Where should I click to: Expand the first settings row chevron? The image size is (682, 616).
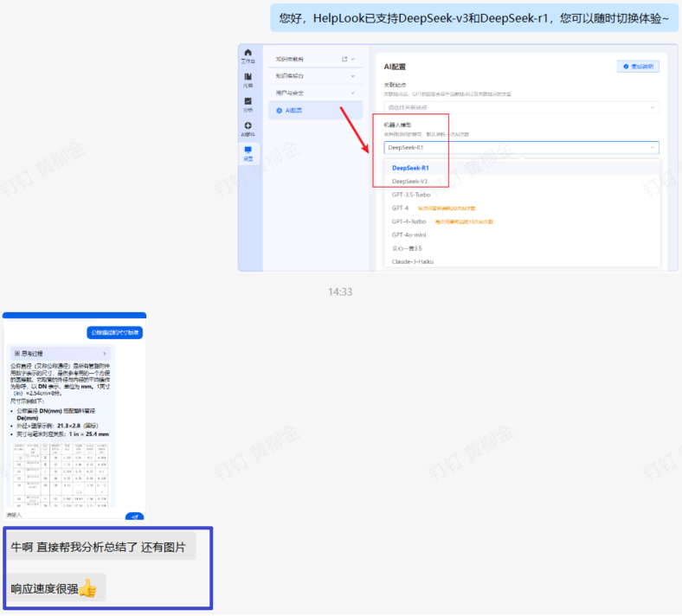[x=353, y=59]
